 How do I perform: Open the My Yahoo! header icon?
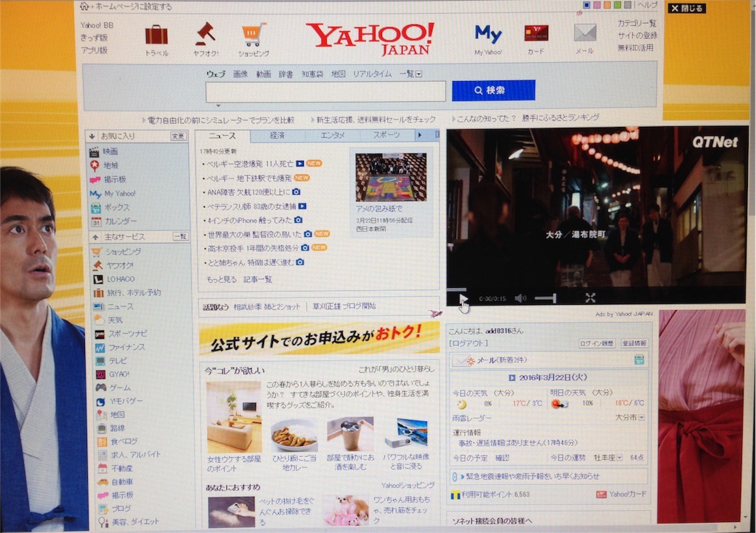488,34
